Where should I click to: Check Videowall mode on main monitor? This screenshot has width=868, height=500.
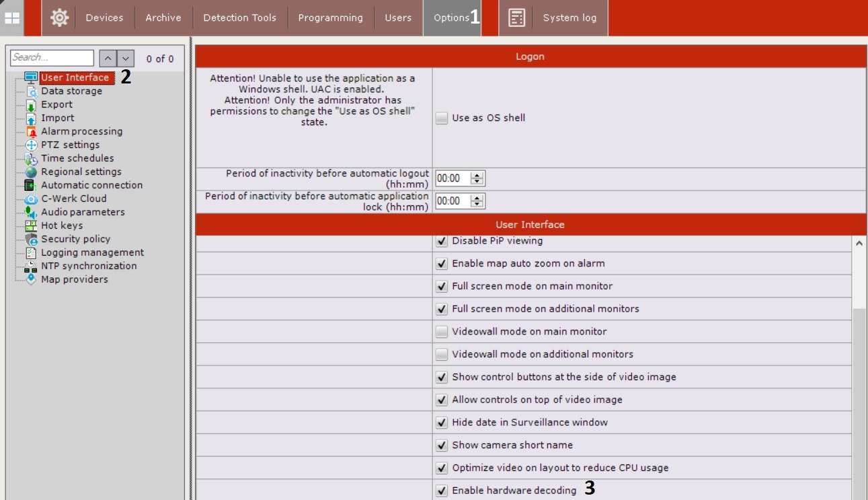pyautogui.click(x=441, y=332)
